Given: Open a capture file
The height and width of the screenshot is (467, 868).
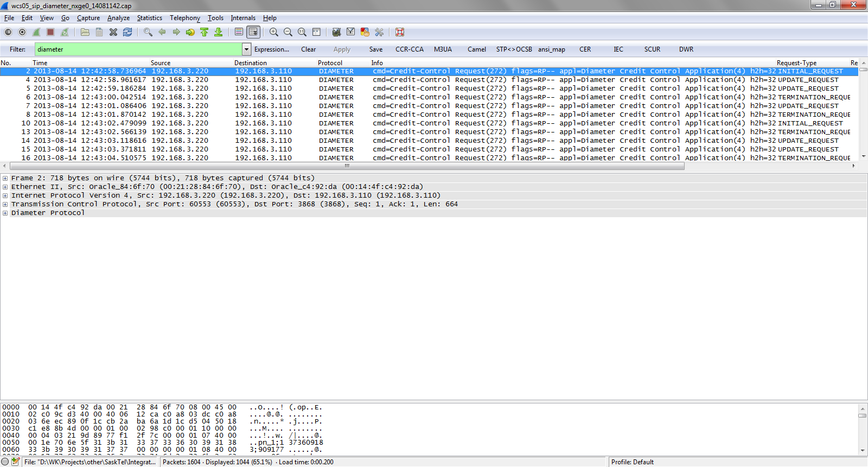Looking at the screenshot, I should [85, 32].
